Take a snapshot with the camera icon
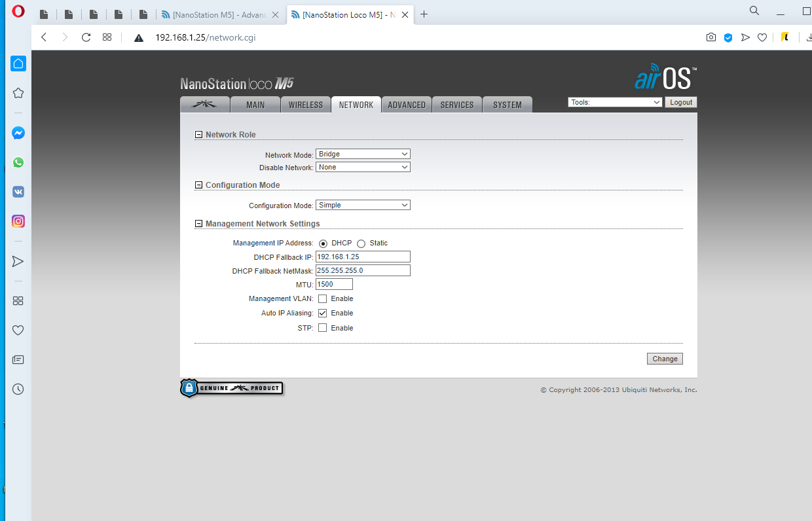 click(711, 37)
